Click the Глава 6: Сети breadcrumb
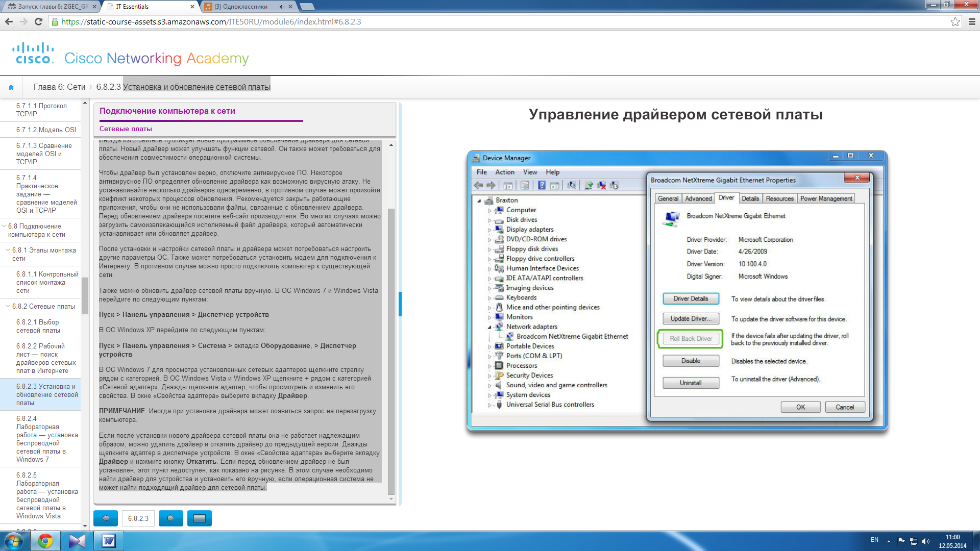 59,87
